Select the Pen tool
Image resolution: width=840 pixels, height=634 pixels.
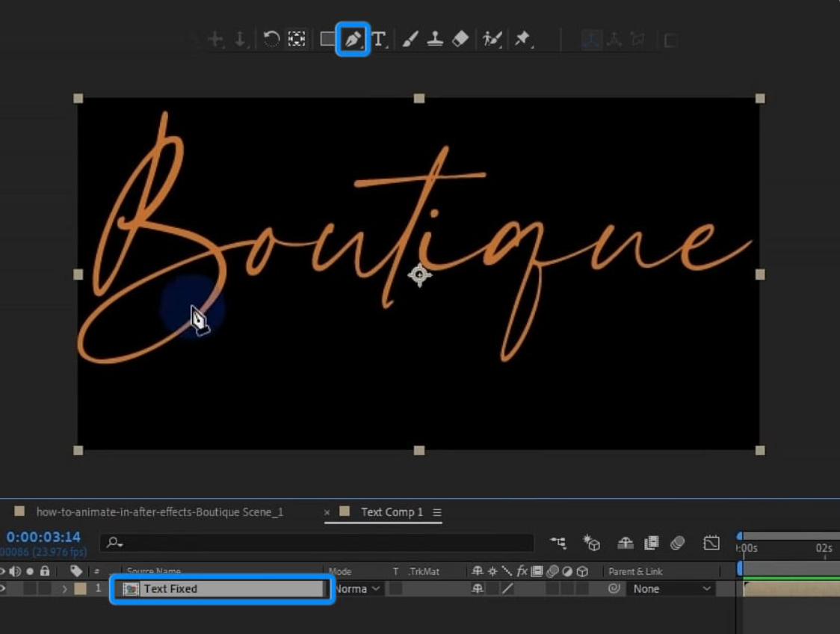point(353,39)
